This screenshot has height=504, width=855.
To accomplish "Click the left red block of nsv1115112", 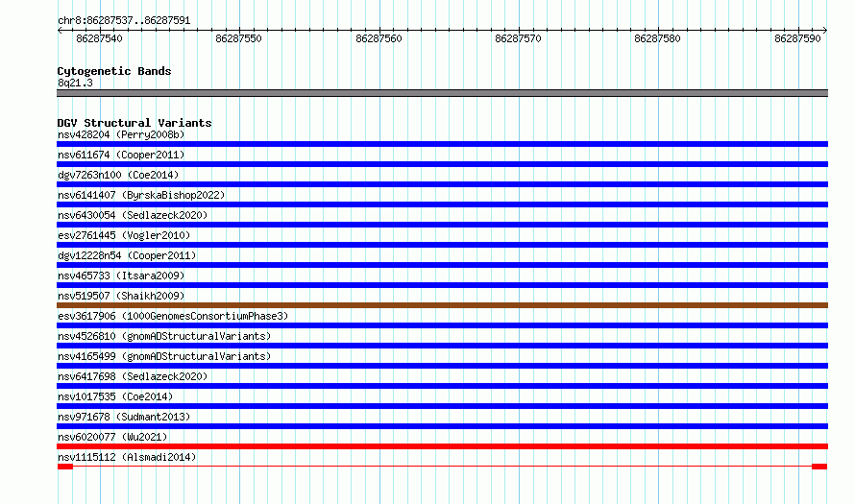I will tap(65, 467).
